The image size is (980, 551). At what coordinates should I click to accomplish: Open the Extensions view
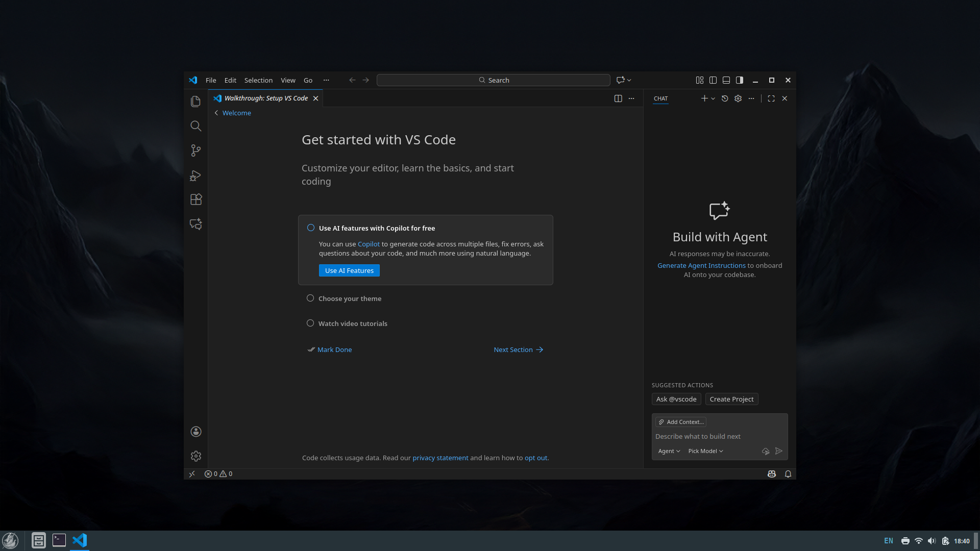(195, 199)
